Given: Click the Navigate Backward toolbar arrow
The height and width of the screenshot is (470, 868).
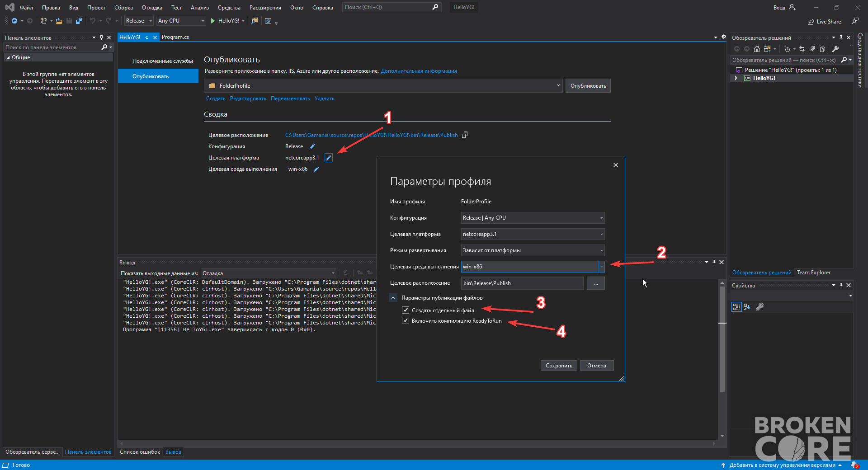Looking at the screenshot, I should pyautogui.click(x=14, y=21).
